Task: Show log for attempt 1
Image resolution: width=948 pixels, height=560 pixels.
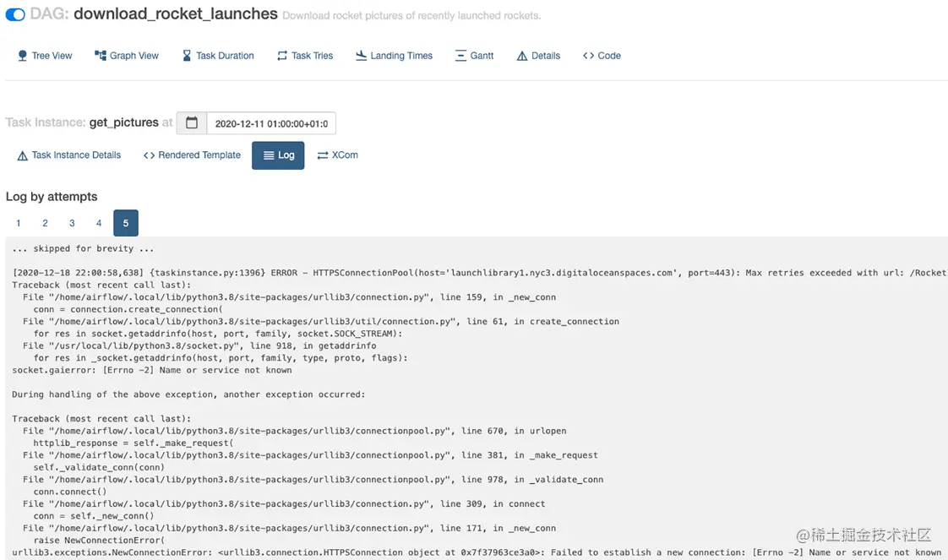Action: click(19, 223)
